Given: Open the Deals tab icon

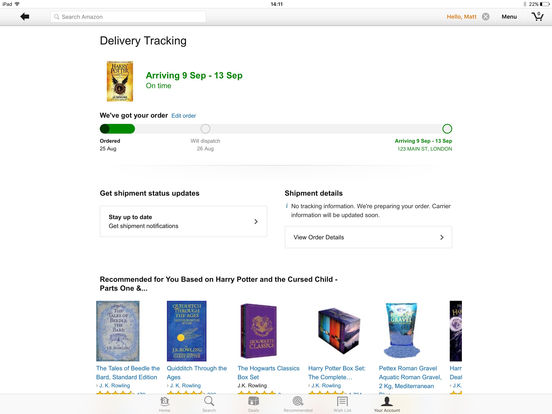Looking at the screenshot, I should pyautogui.click(x=253, y=403).
